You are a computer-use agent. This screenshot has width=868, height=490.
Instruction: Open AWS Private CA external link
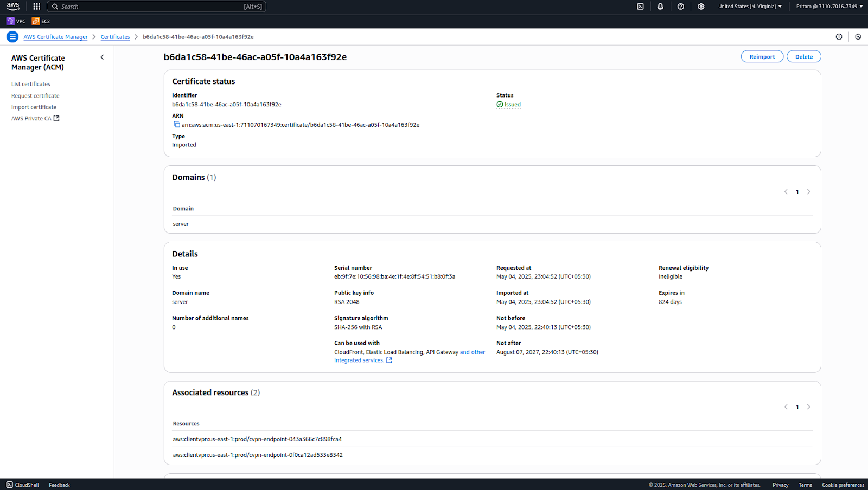(x=57, y=118)
